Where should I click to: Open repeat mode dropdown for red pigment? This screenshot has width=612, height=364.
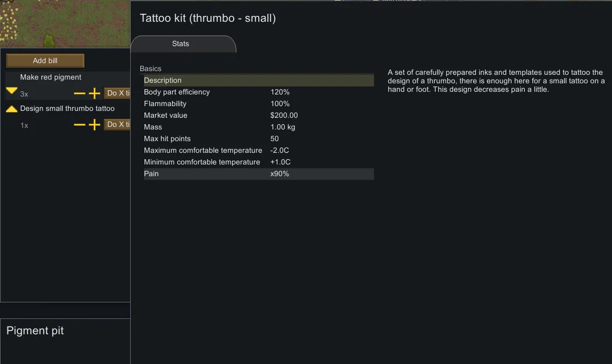coord(117,93)
